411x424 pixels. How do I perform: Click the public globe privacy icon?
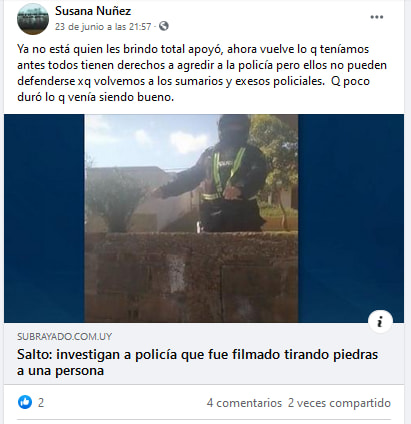click(x=164, y=26)
